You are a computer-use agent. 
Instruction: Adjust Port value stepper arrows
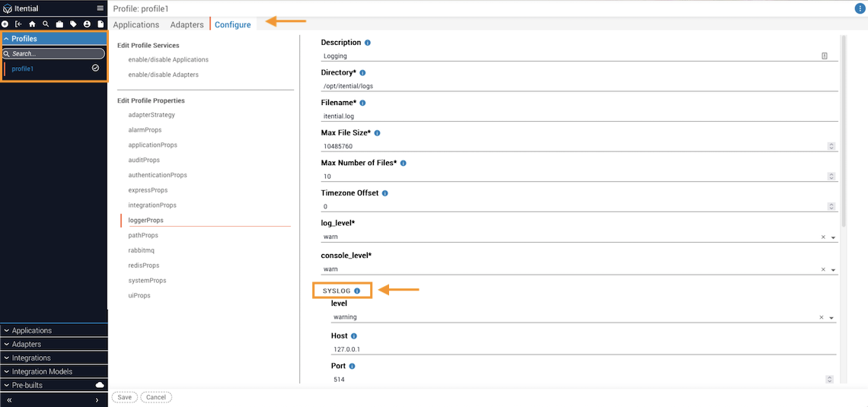click(829, 380)
